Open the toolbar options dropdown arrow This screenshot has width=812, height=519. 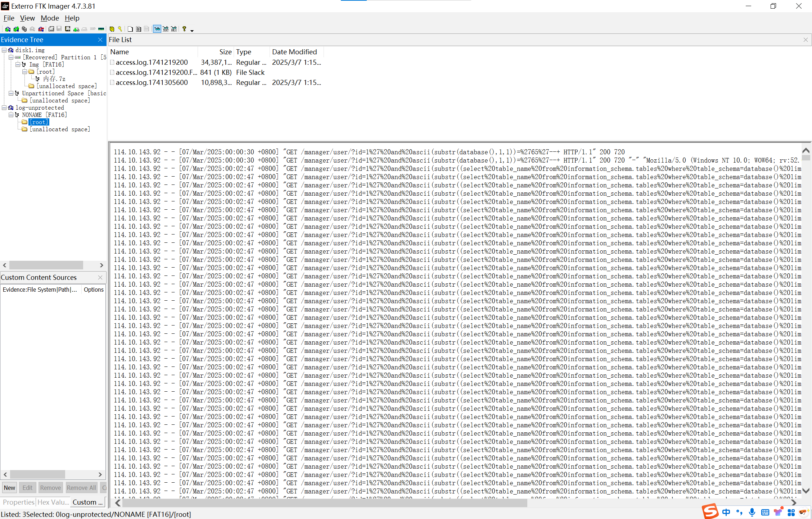[192, 31]
